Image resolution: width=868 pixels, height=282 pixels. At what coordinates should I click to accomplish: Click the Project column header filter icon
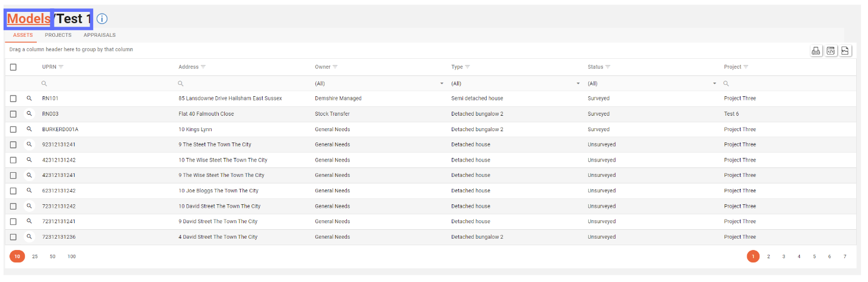[x=746, y=67]
